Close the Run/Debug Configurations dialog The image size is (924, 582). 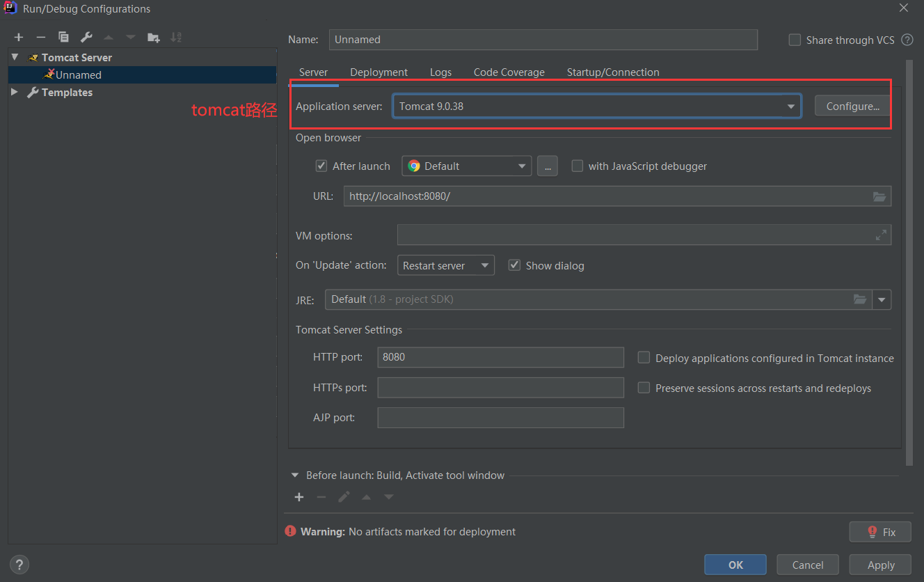(904, 8)
